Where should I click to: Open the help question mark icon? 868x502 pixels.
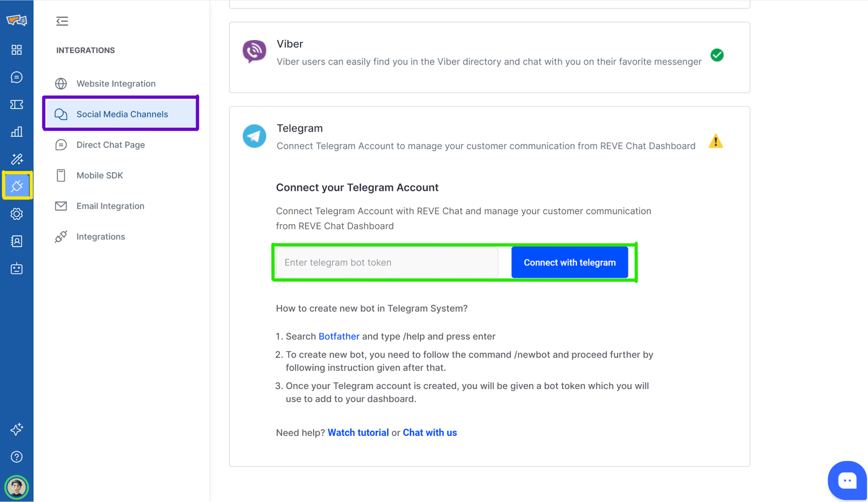click(x=16, y=457)
